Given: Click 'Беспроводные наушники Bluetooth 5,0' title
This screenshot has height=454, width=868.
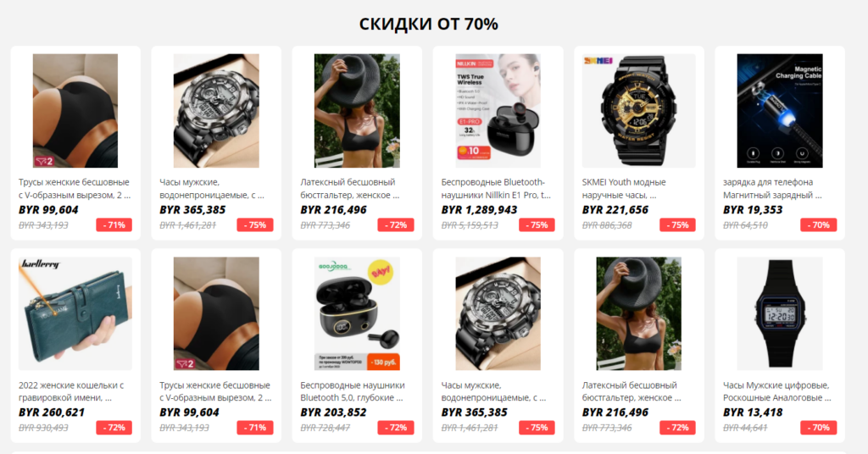Looking at the screenshot, I should [x=352, y=391].
